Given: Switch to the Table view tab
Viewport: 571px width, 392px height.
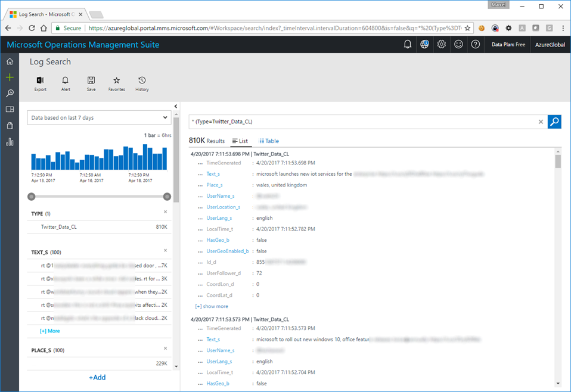Looking at the screenshot, I should tap(269, 141).
